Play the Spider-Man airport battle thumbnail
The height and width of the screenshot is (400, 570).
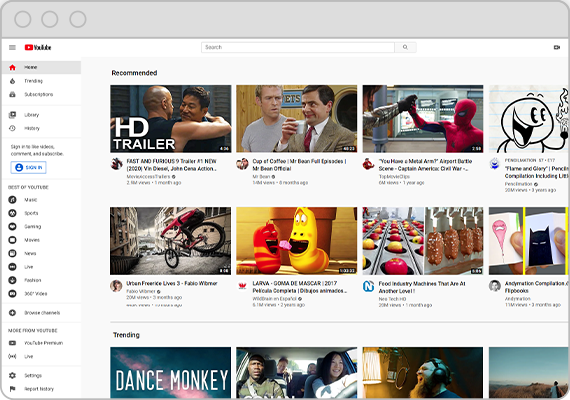423,119
